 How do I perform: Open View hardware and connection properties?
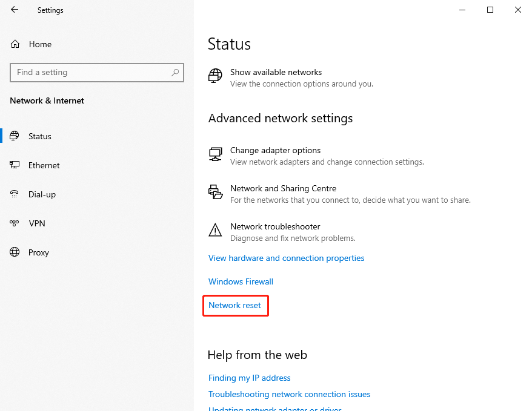[x=286, y=258]
